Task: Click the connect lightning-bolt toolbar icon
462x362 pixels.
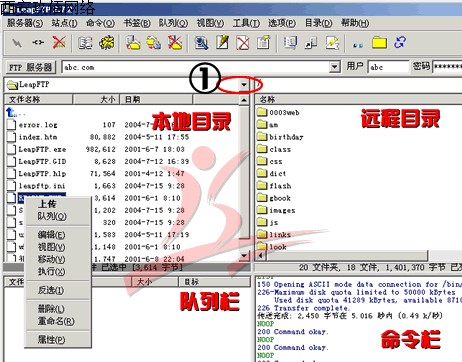Action: (x=17, y=43)
